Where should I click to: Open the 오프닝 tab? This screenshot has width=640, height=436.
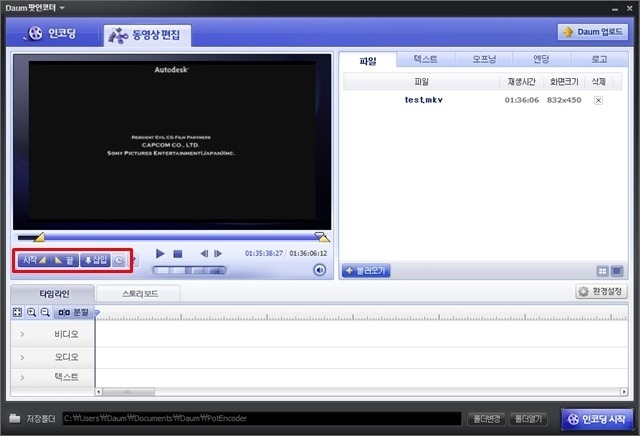tap(484, 59)
